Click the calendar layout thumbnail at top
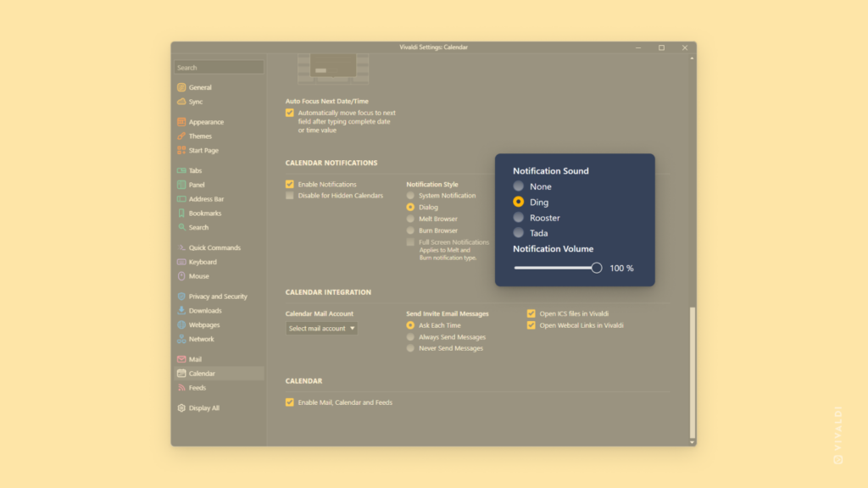The width and height of the screenshot is (868, 488). coord(333,69)
